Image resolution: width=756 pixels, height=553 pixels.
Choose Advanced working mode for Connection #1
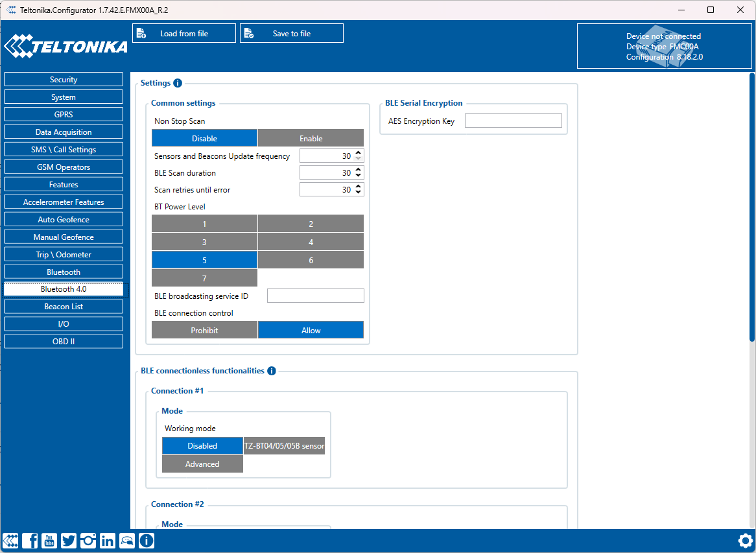tap(202, 464)
